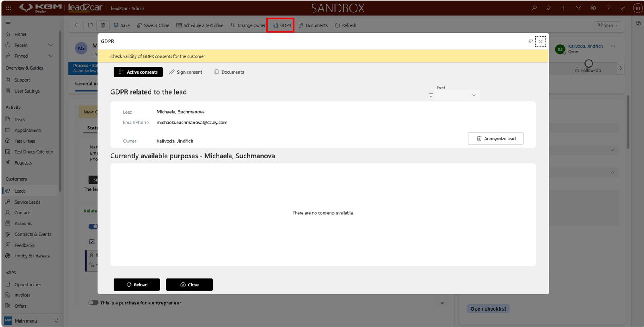Open the user account avatar KJ
The height and width of the screenshot is (327, 644).
[638, 8]
